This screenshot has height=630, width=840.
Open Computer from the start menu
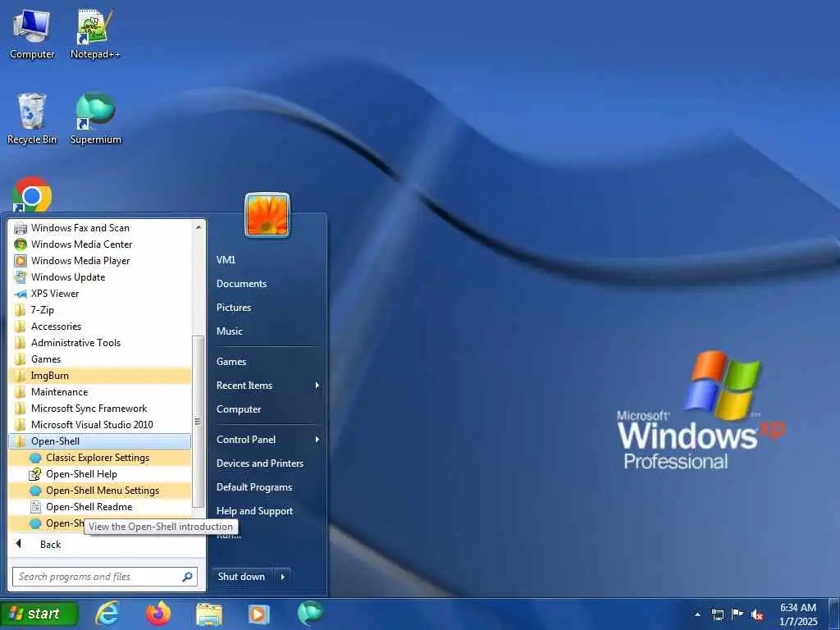(239, 409)
